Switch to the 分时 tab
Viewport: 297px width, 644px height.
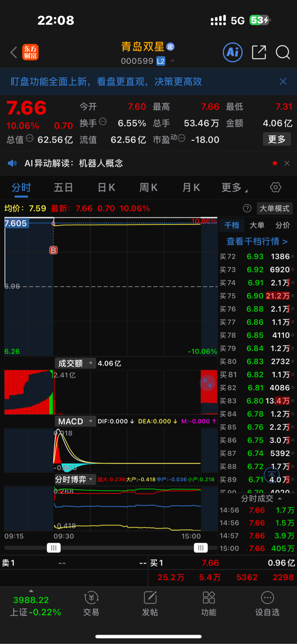(x=21, y=188)
